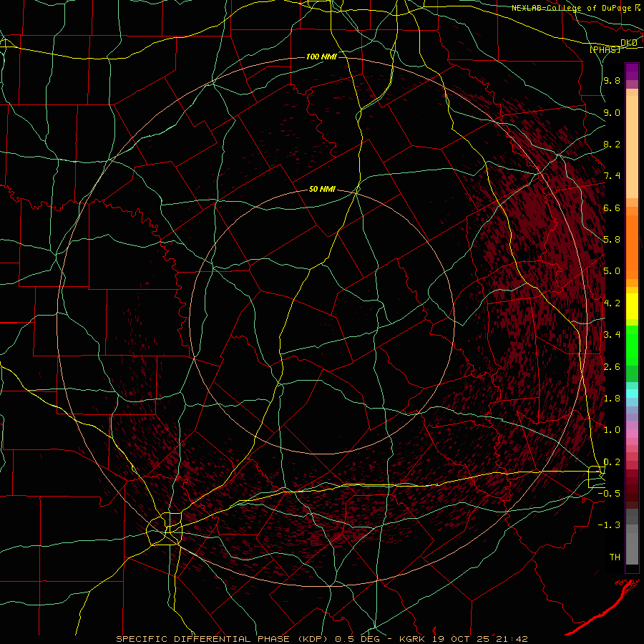Click the 'KGRK' station identifier

click(x=414, y=639)
